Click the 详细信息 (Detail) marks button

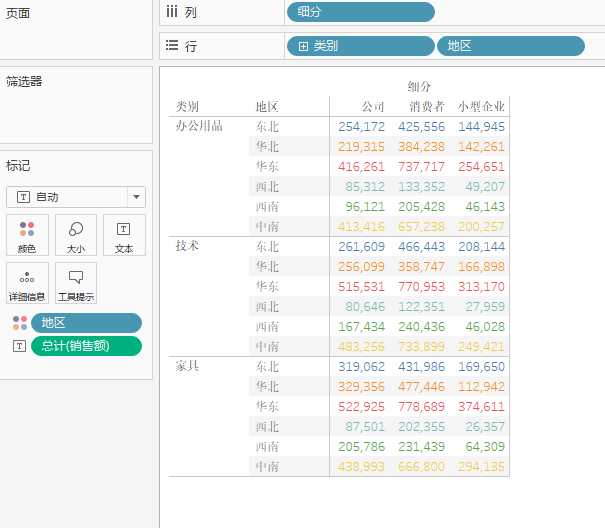click(x=26, y=283)
